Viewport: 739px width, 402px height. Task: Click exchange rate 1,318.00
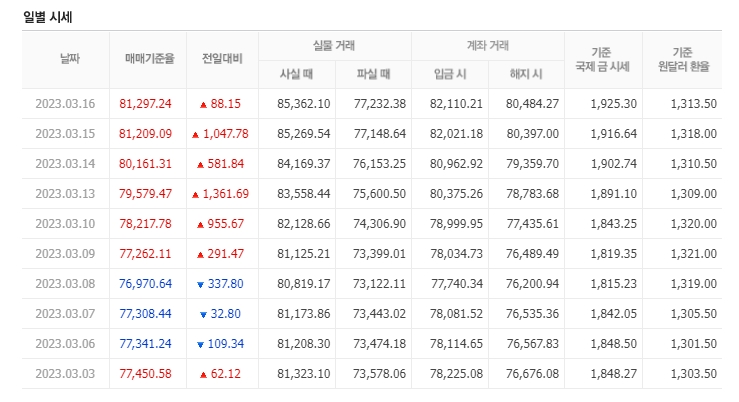pyautogui.click(x=694, y=134)
